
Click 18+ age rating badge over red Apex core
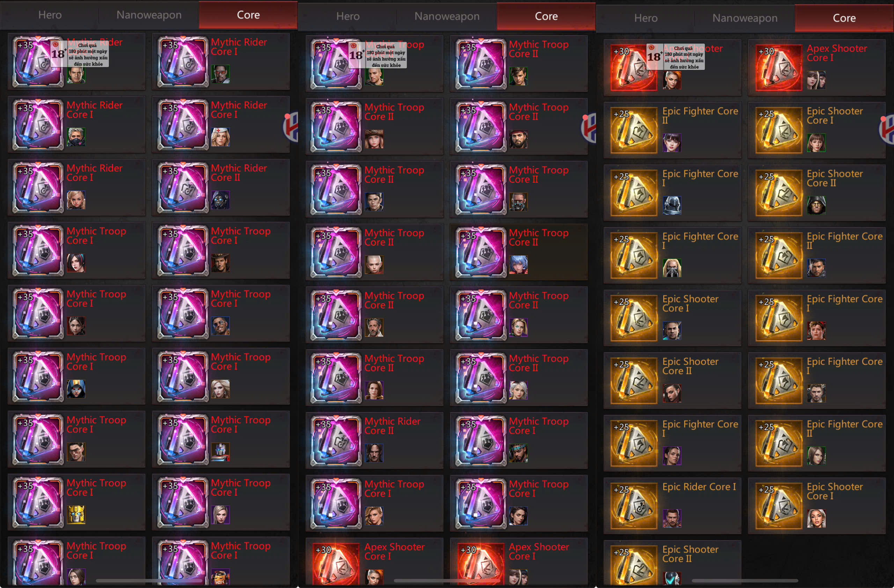(x=675, y=57)
